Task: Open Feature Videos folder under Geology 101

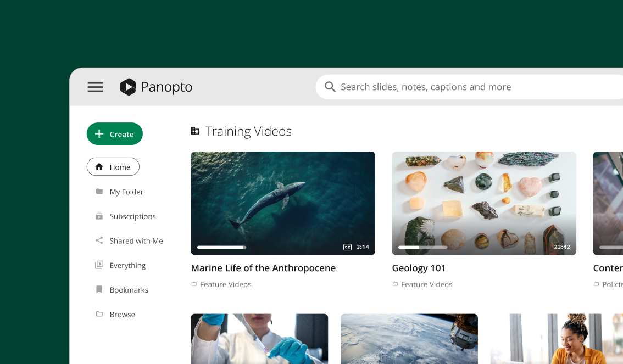Action: coord(426,284)
